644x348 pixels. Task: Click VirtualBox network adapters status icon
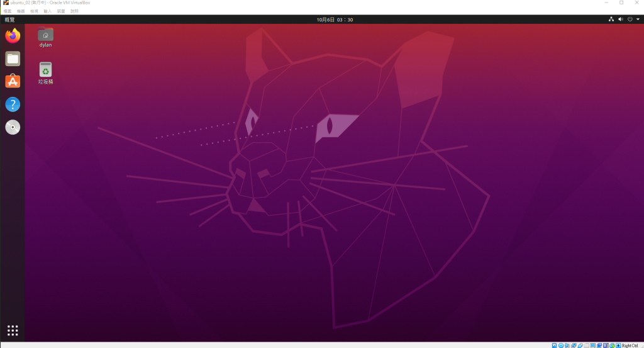(x=574, y=345)
